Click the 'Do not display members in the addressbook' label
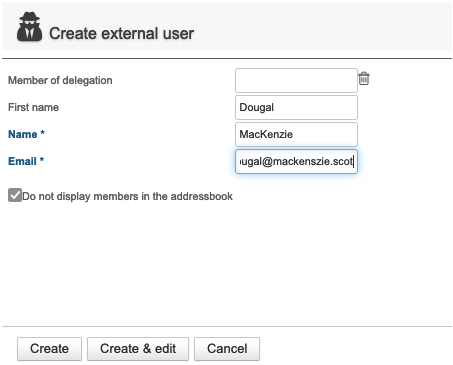Screen dimensions: 453x365 [x=127, y=196]
